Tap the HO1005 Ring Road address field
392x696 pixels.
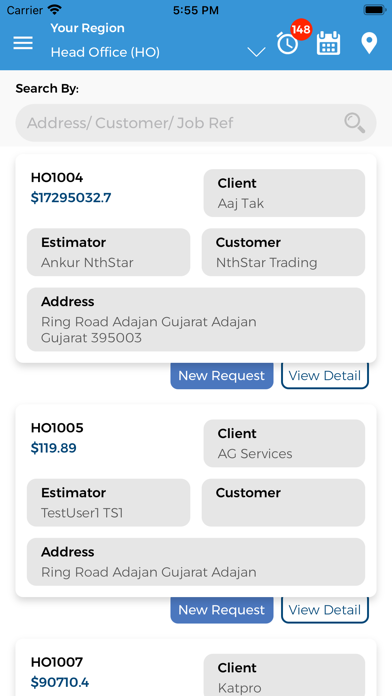point(196,562)
